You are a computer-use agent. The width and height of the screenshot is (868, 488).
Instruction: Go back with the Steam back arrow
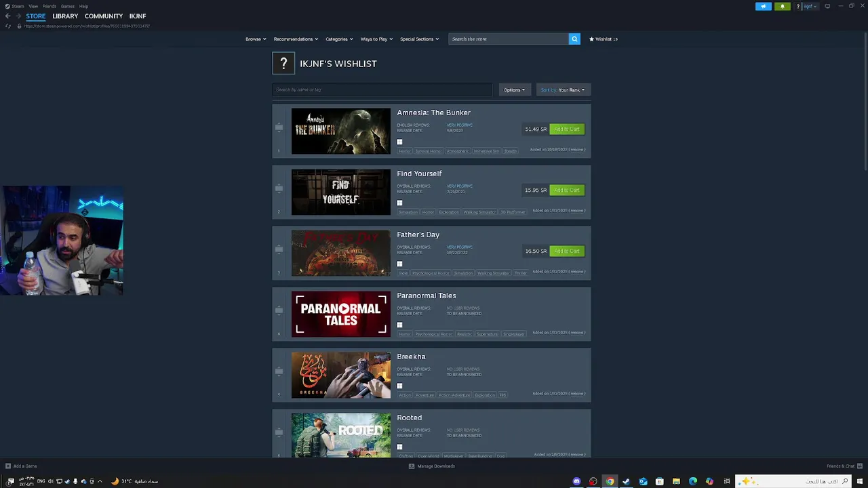coord(7,16)
